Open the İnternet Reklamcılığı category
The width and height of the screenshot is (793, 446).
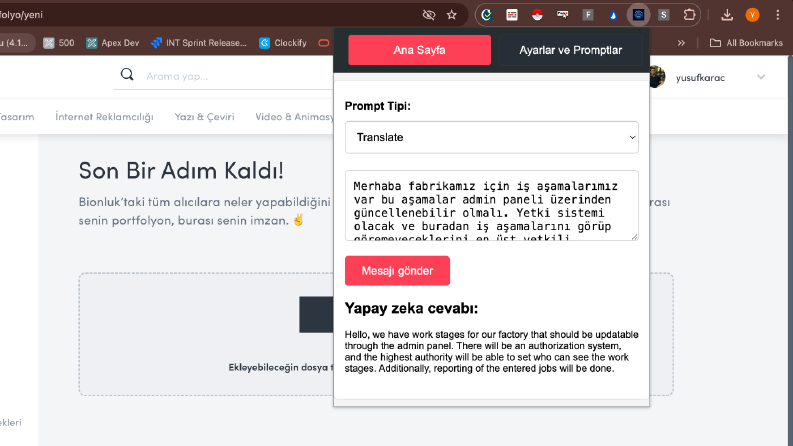[x=104, y=117]
